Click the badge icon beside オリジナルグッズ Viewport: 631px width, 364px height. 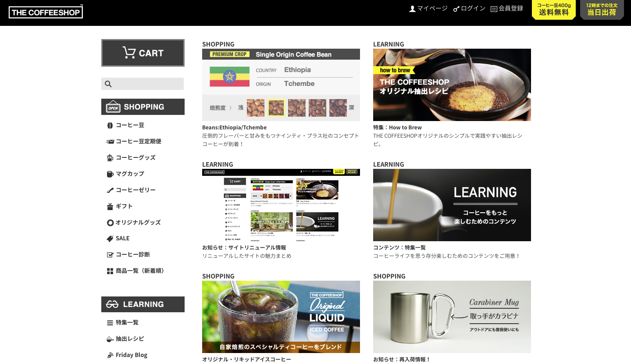(110, 223)
